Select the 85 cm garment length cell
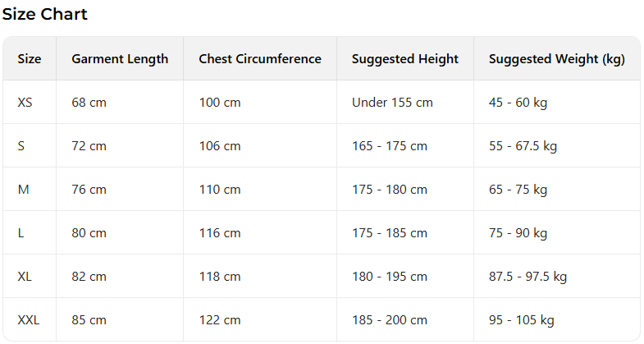This screenshot has height=344, width=644. pyautogui.click(x=89, y=320)
